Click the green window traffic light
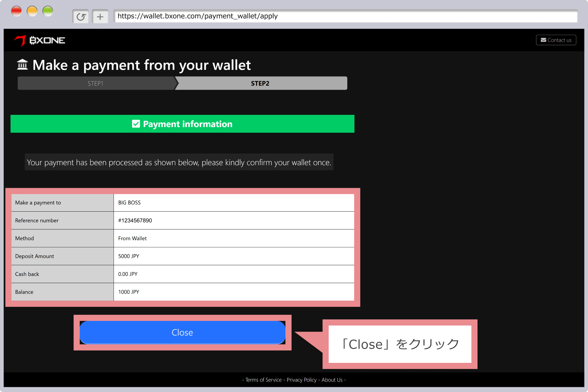588x392 pixels. [x=48, y=11]
